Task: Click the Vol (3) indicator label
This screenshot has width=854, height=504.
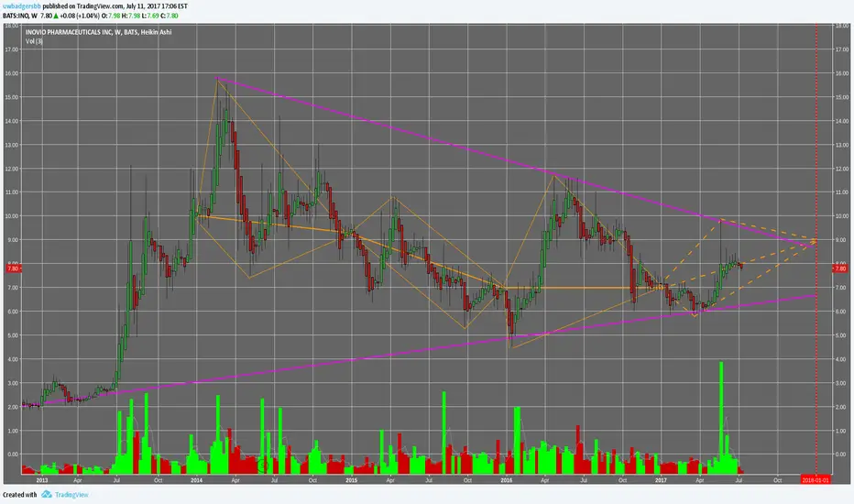Action: pos(34,41)
